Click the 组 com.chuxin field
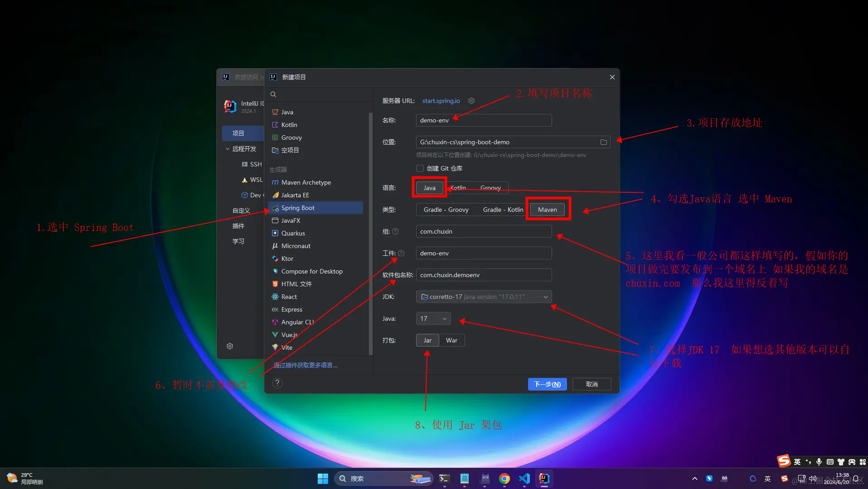Screen dimensions: 868x489 [484, 231]
